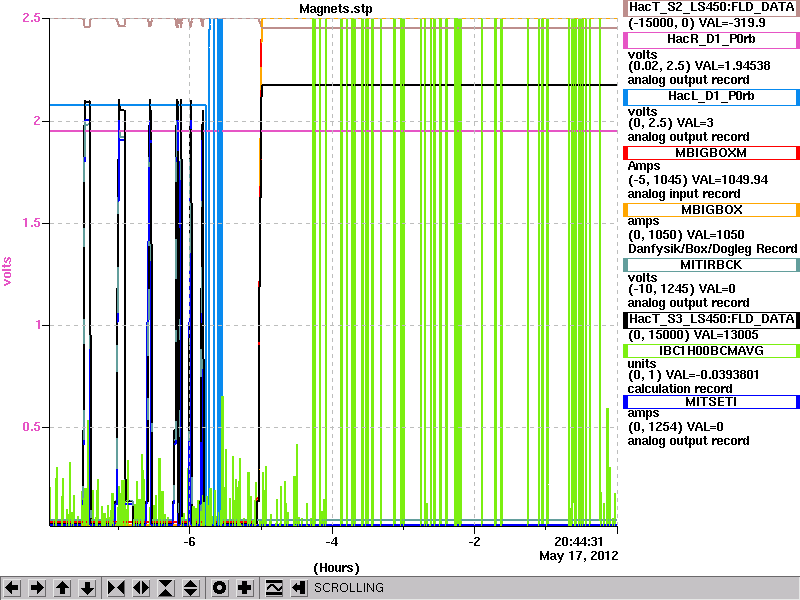The image size is (800, 600).
Task: Click the (-10, 1245) VAL=0 legend value
Action: [x=682, y=289]
